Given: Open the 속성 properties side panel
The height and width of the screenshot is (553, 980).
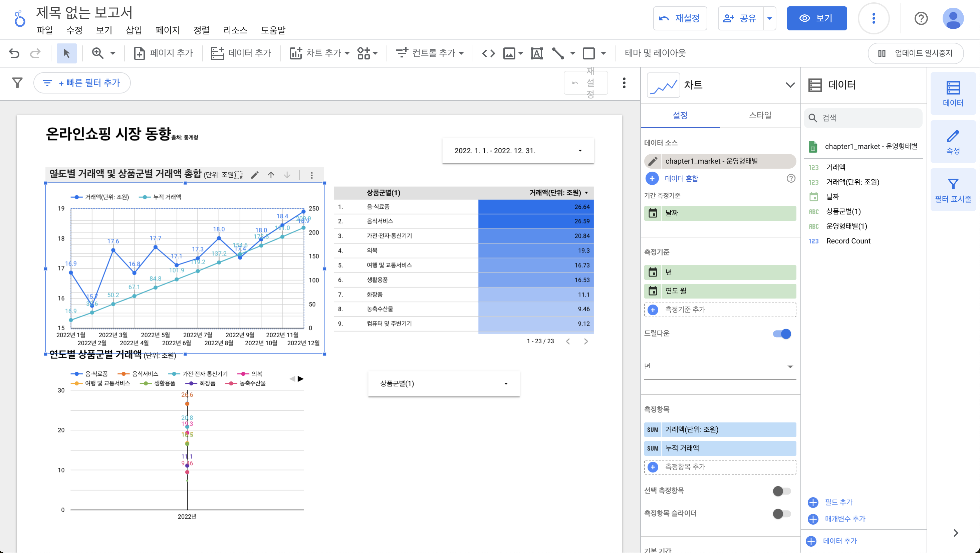Looking at the screenshot, I should click(x=953, y=142).
